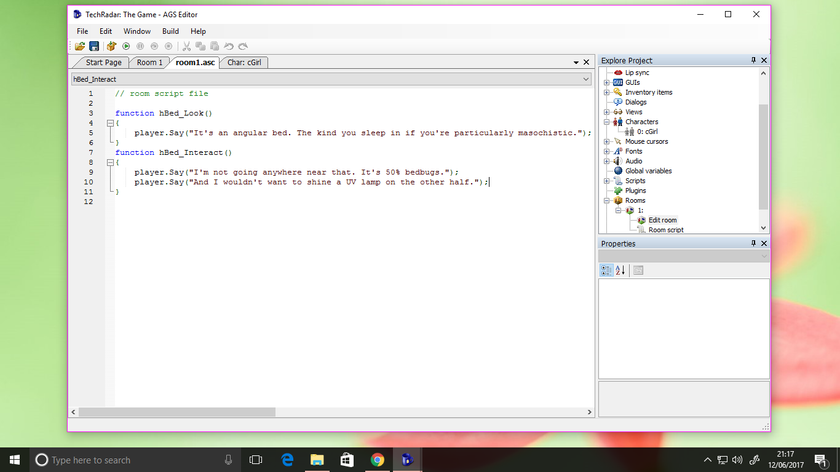Toggle Categorized view in Properties panel
This screenshot has width=840, height=472.
[x=606, y=270]
